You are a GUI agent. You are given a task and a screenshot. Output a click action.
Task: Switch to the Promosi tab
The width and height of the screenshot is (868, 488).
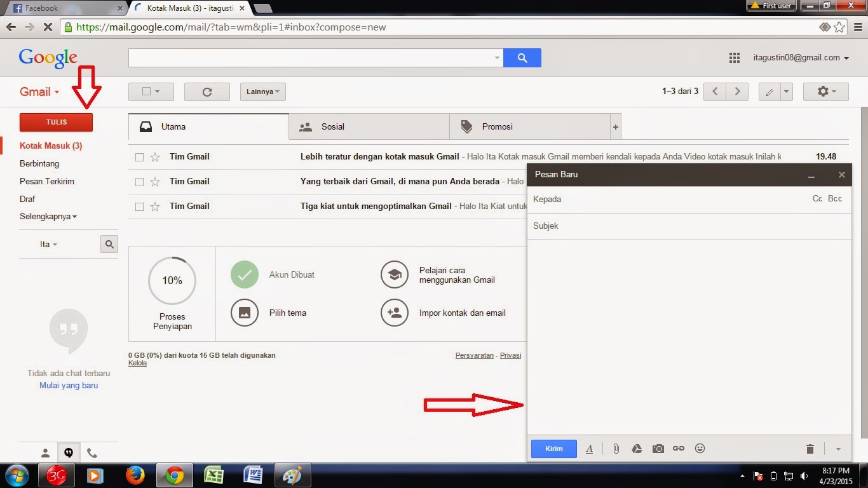point(530,126)
